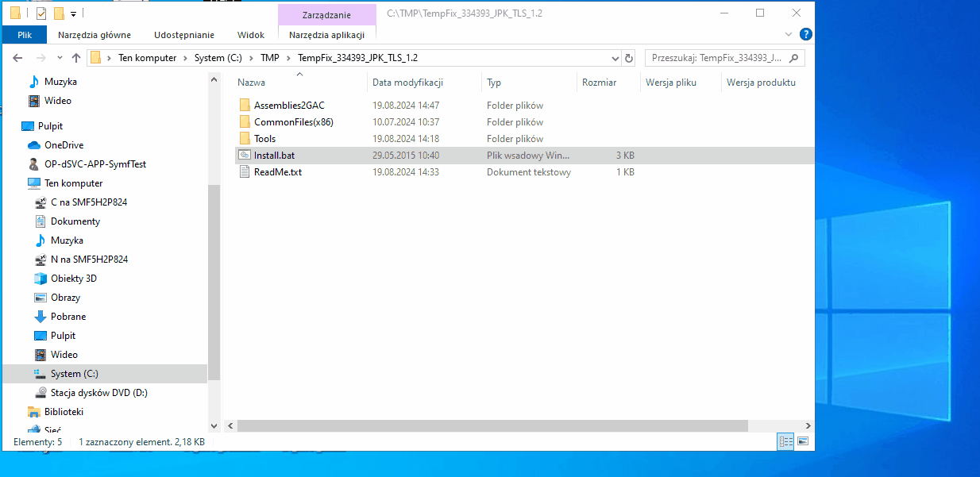Viewport: 980px width, 477px height.
Task: Click TMP in the breadcrumb path
Action: coord(270,58)
